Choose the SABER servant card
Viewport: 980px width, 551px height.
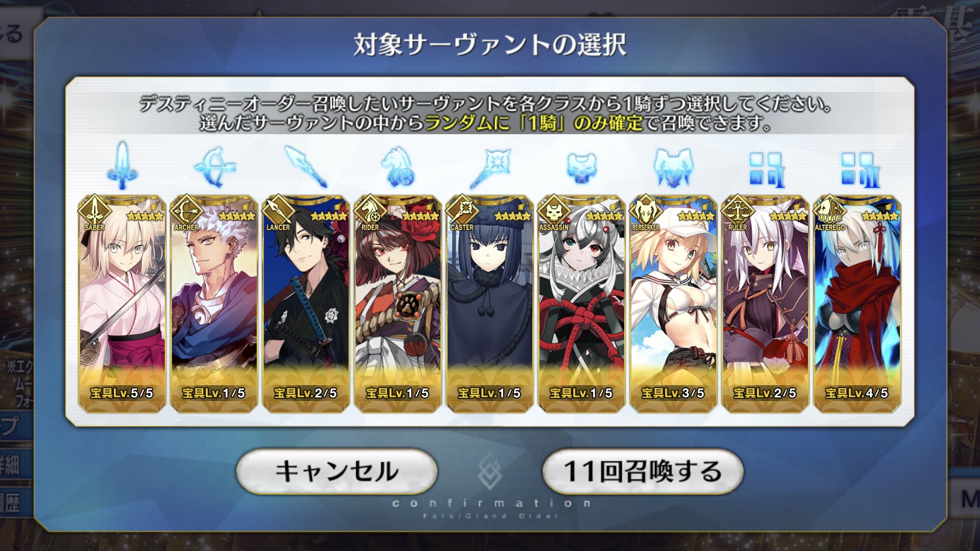coord(122,304)
